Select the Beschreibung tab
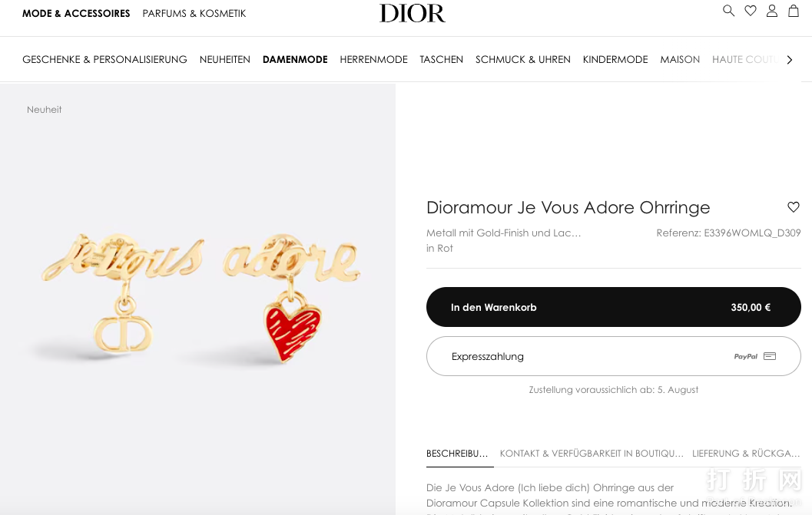This screenshot has height=515, width=812. point(457,454)
